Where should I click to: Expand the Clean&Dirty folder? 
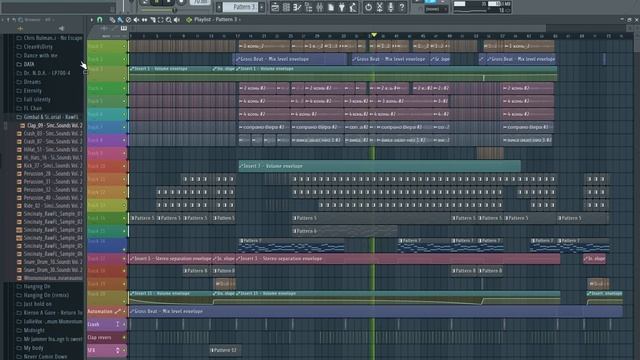point(38,47)
